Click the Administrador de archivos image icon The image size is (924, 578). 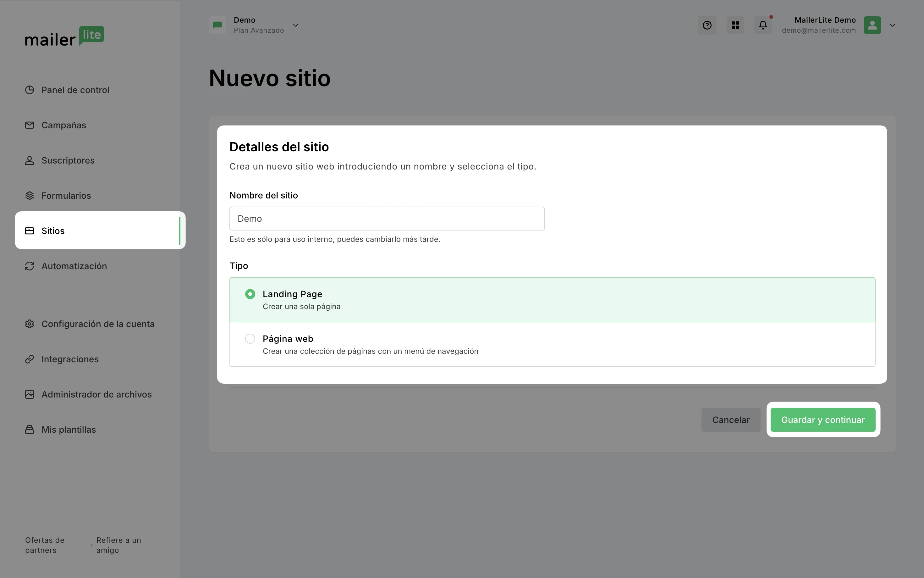click(x=30, y=394)
